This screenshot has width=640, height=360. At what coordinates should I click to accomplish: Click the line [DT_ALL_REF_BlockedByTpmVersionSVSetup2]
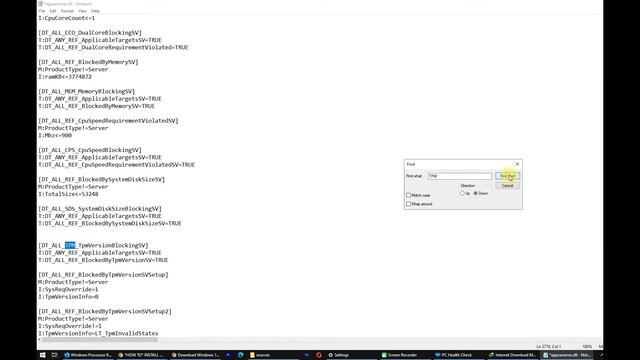105,311
